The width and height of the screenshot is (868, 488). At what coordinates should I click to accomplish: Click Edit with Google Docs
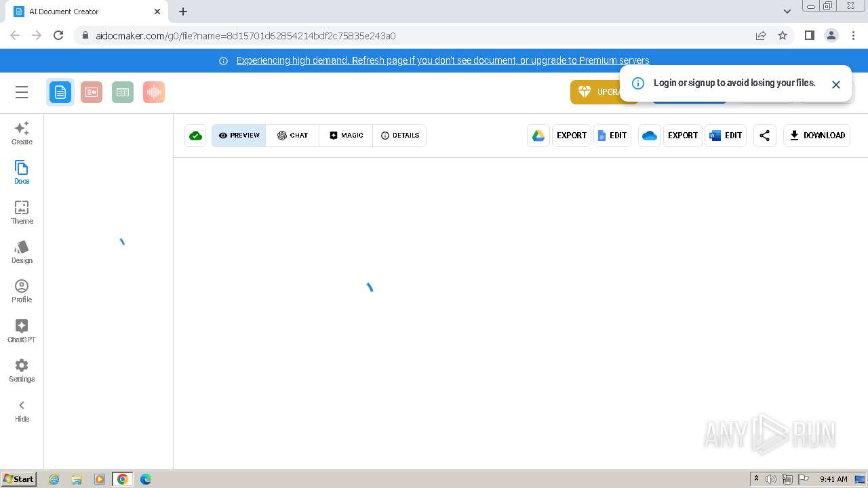tap(612, 136)
